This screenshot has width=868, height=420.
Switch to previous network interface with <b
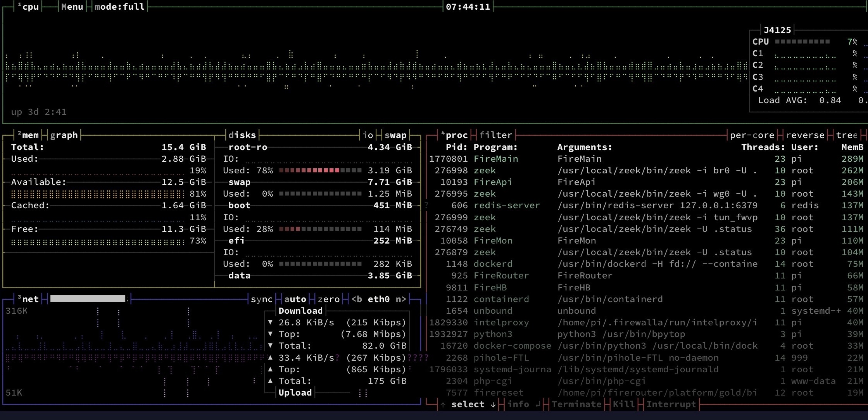click(x=357, y=299)
